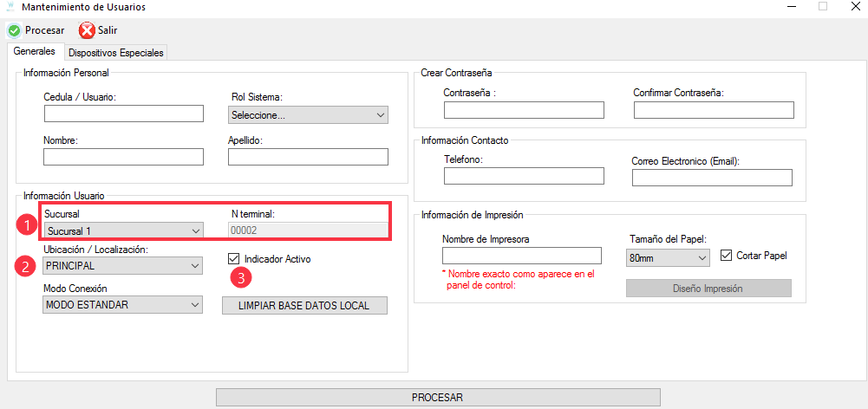Click the Cedula / Usuario input field
Image resolution: width=868 pixels, height=409 pixels.
pyautogui.click(x=123, y=114)
